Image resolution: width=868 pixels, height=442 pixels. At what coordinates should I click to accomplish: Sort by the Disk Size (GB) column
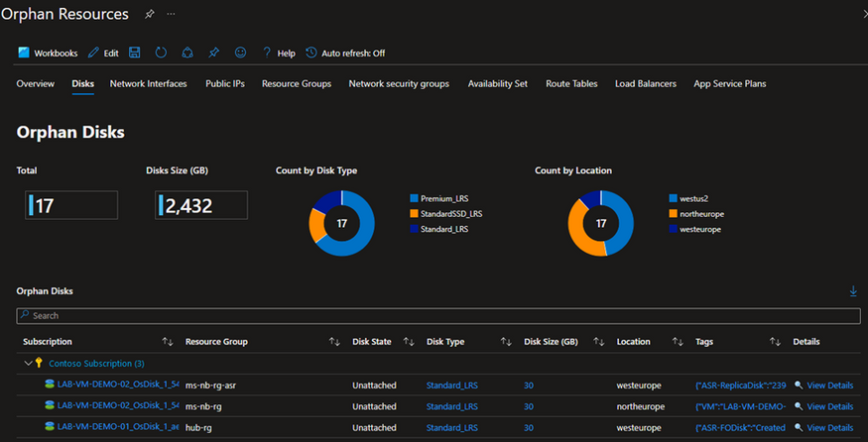click(x=599, y=342)
